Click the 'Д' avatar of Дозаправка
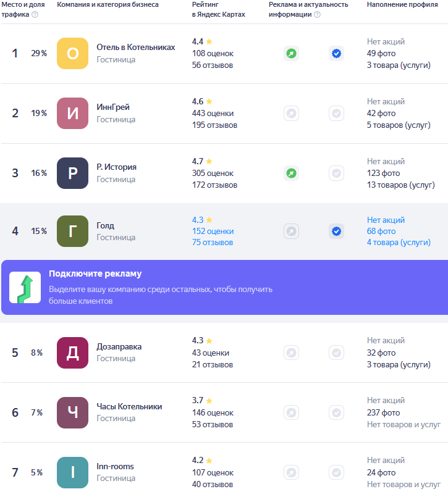This screenshot has width=448, height=497. tap(72, 353)
